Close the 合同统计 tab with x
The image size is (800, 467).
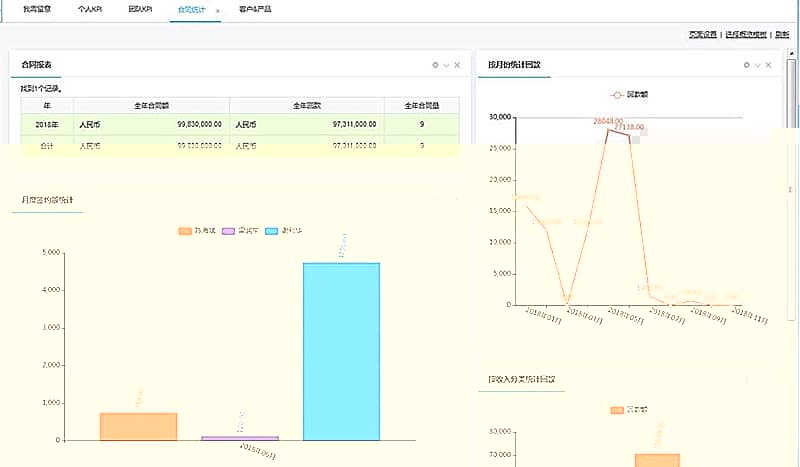coord(217,11)
